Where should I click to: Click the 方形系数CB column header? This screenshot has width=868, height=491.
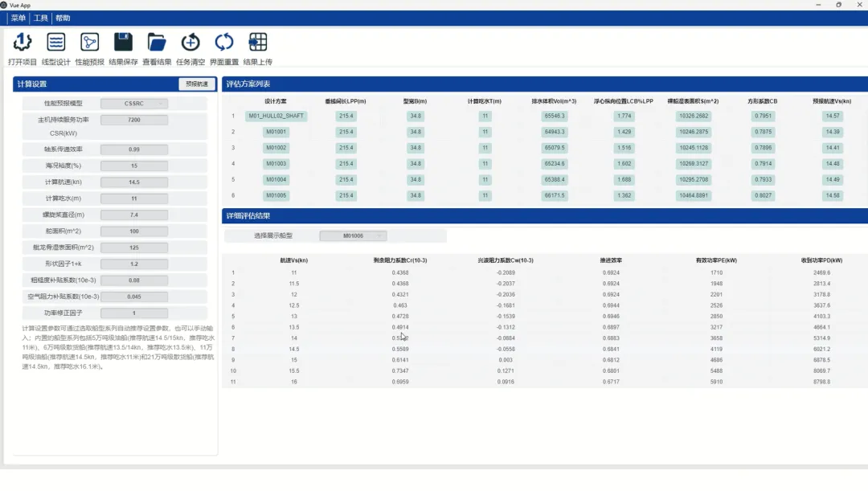(x=762, y=101)
